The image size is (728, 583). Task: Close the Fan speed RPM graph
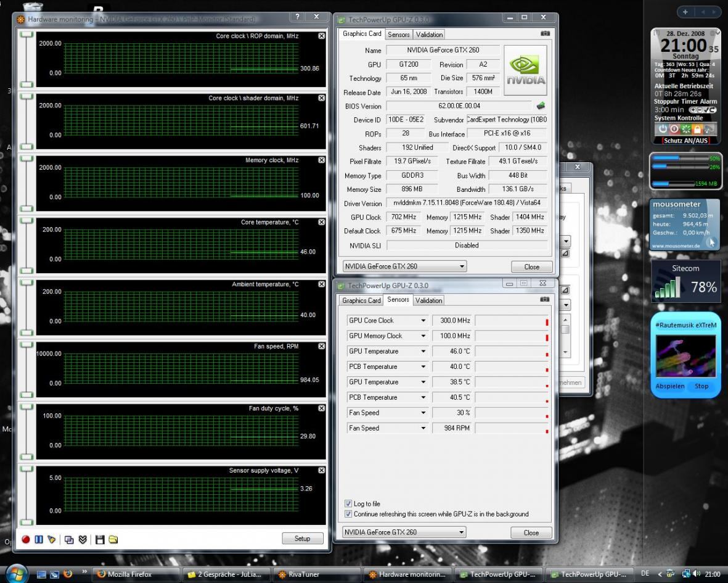(x=321, y=346)
